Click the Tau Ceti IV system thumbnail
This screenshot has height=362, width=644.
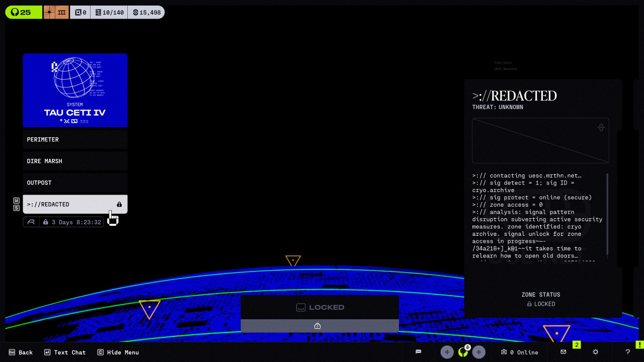(75, 90)
